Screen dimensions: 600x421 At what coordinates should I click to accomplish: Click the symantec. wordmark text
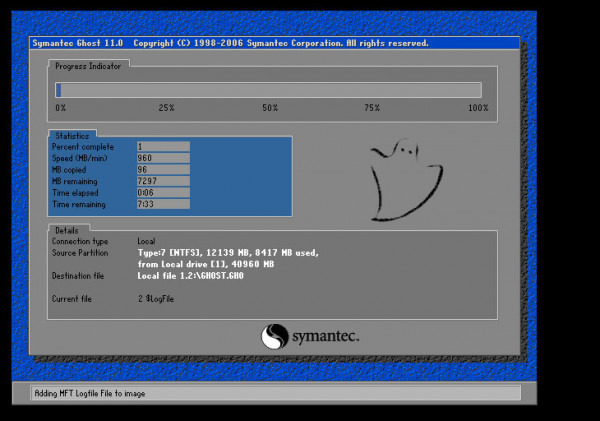coord(326,336)
